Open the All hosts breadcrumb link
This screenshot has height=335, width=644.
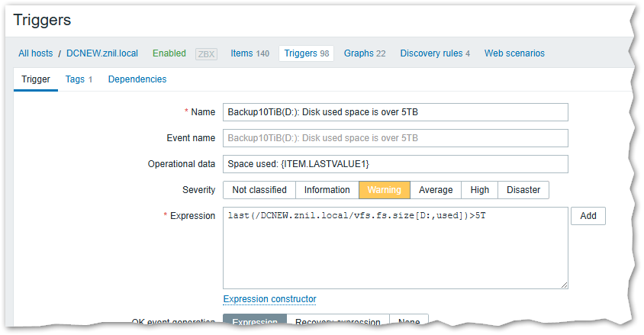point(35,53)
